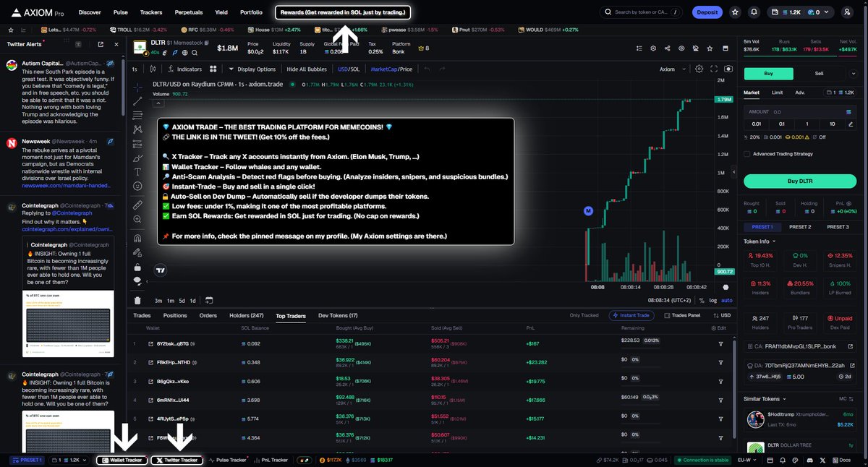
Task: Toggle Only Tracked filter
Action: pos(584,316)
